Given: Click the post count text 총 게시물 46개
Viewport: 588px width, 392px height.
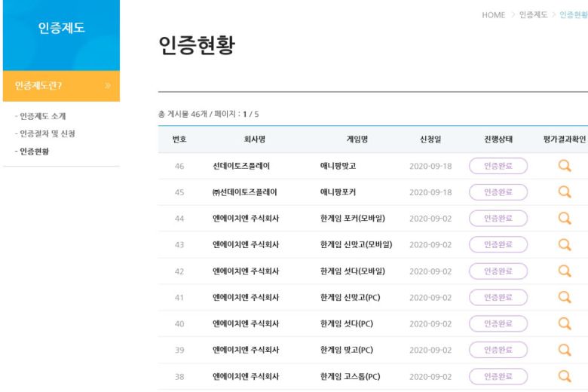Looking at the screenshot, I should (x=182, y=114).
